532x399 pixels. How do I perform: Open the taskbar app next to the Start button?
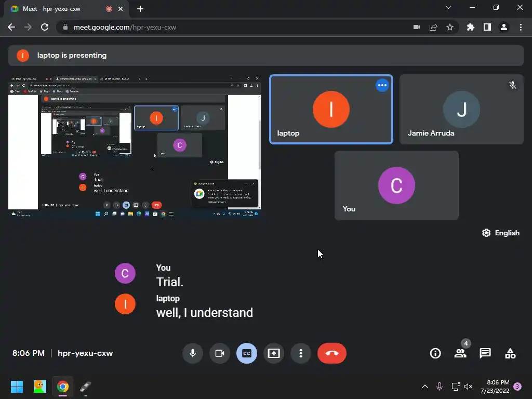(39, 387)
